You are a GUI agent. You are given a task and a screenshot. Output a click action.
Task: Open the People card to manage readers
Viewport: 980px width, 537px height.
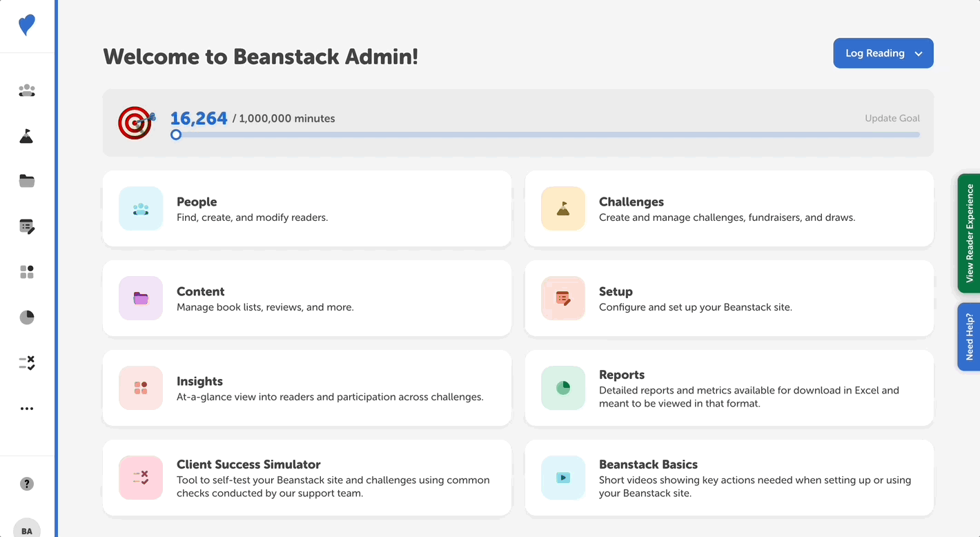click(x=306, y=208)
